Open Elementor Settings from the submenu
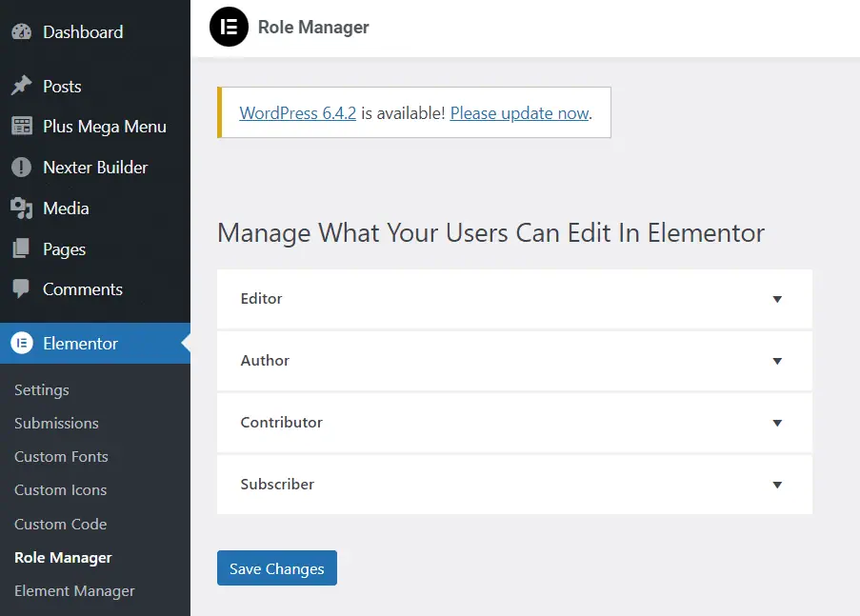Screen dimensions: 860x616 41,389
